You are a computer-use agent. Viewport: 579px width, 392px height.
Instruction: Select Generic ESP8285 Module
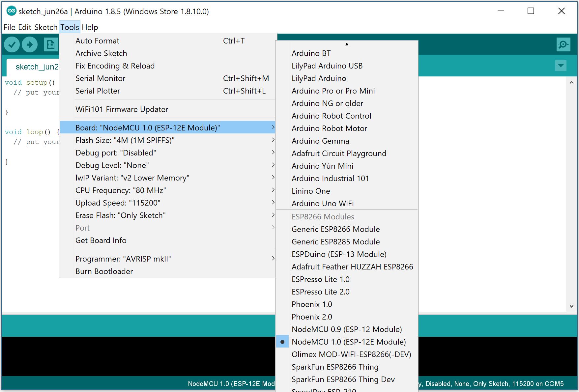(347, 241)
